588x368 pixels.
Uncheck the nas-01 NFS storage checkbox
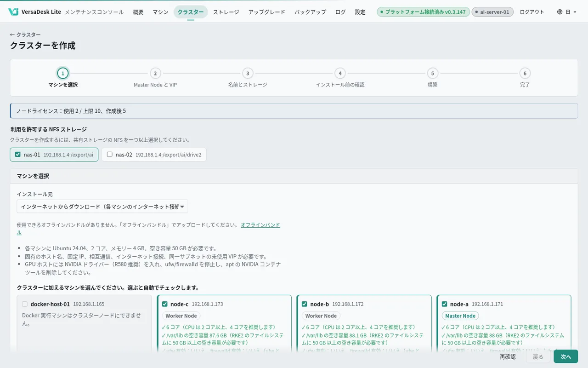click(x=18, y=155)
